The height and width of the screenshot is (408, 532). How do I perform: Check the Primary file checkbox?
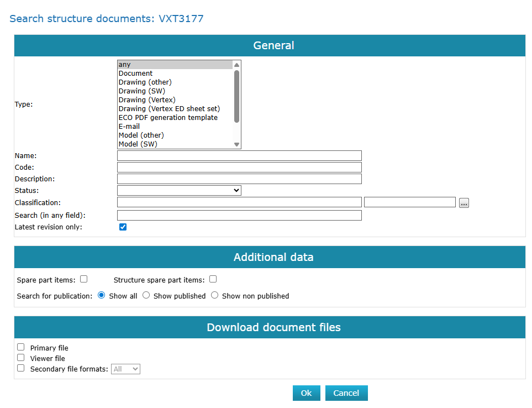click(x=21, y=347)
